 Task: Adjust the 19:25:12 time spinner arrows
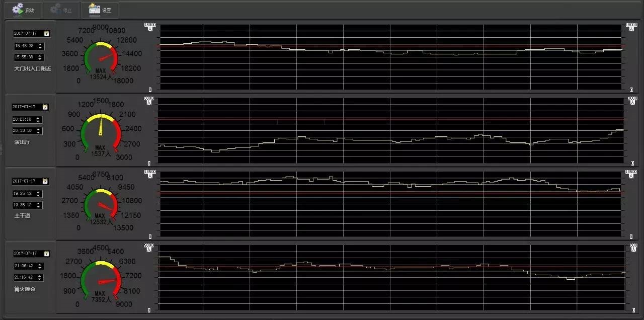pos(39,194)
